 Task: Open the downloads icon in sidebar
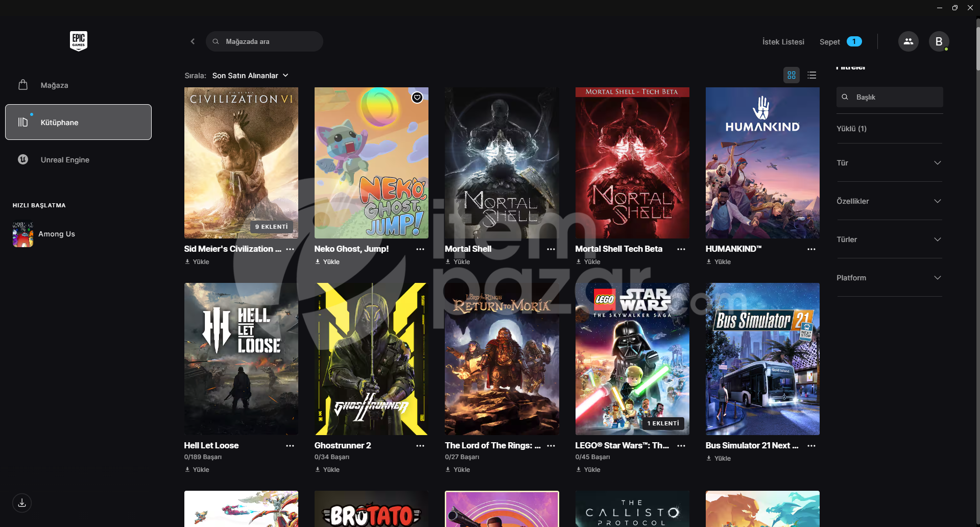click(22, 503)
